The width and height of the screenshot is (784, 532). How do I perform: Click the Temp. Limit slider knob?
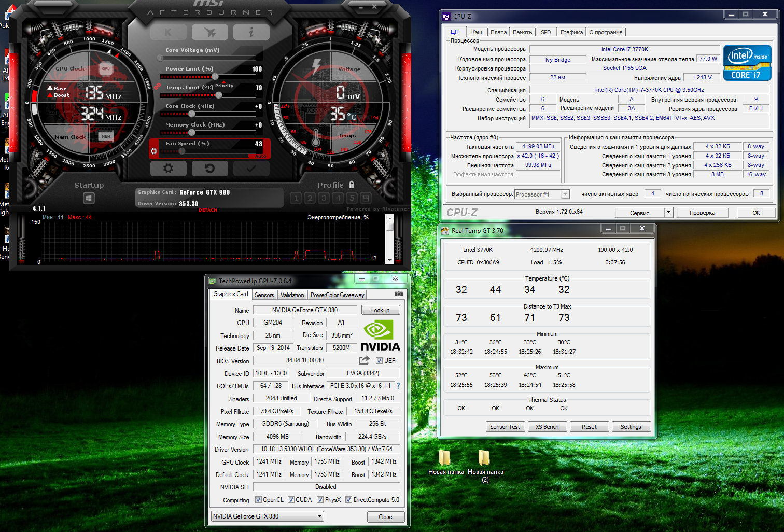coord(219,95)
